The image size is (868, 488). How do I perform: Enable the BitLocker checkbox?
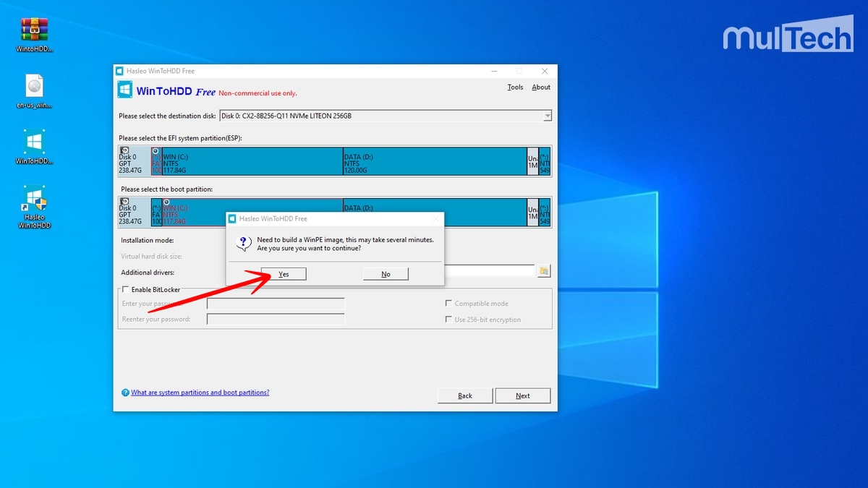click(x=125, y=290)
